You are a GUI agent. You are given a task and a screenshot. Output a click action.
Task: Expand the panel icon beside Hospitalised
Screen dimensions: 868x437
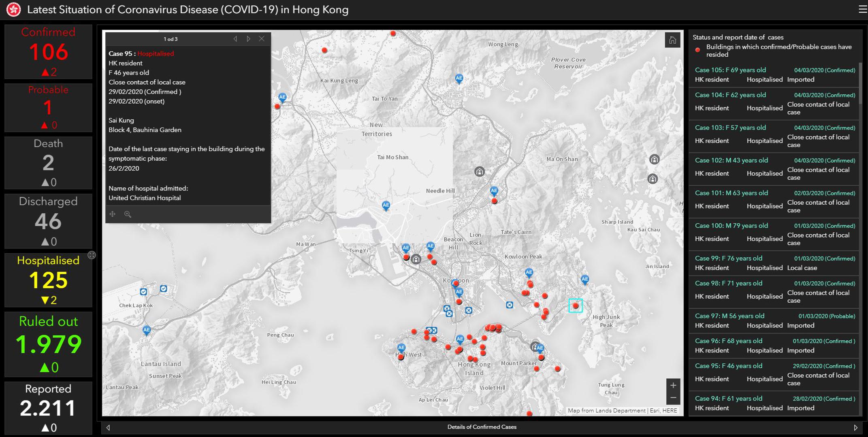pos(92,255)
